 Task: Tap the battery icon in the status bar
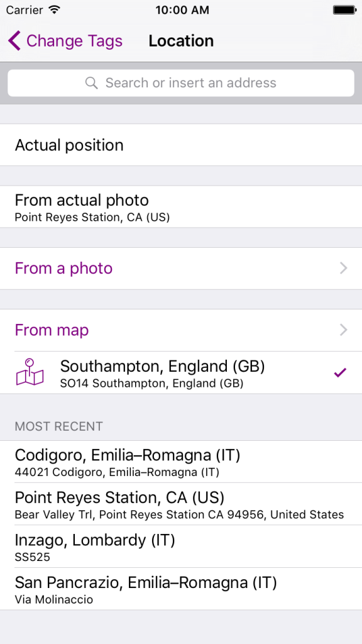(x=344, y=9)
